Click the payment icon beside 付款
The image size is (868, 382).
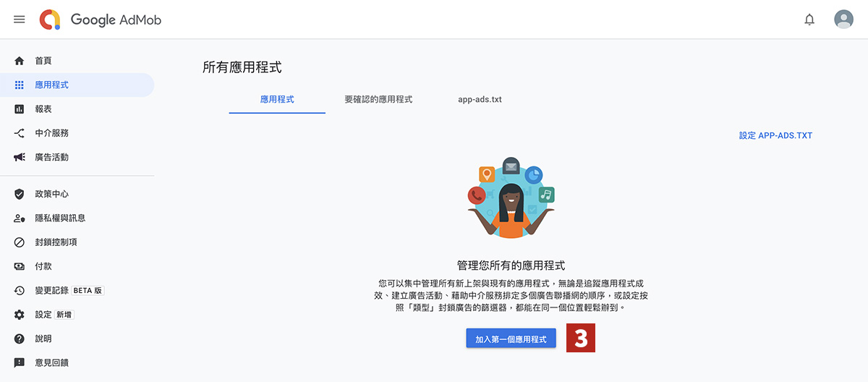click(x=20, y=266)
